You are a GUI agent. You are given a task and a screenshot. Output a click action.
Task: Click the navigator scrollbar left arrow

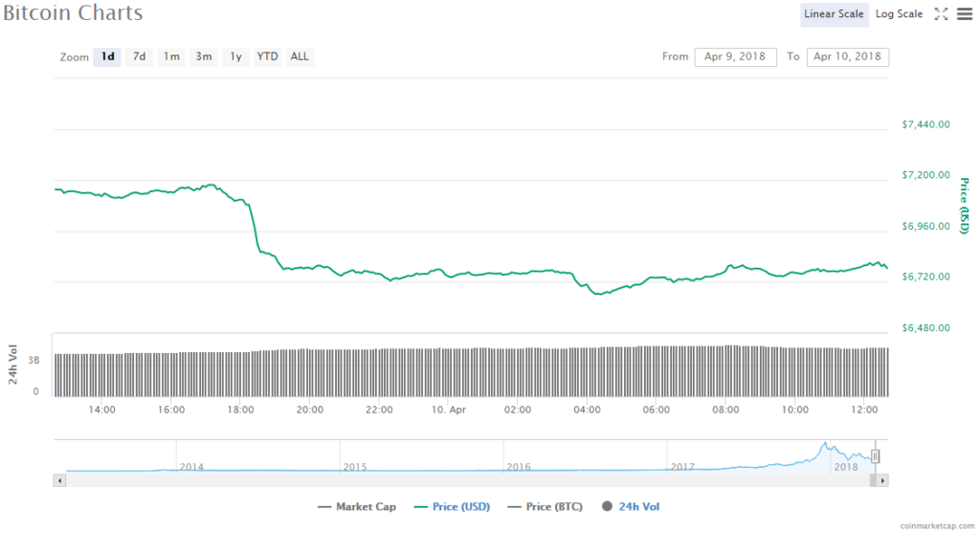click(x=59, y=479)
